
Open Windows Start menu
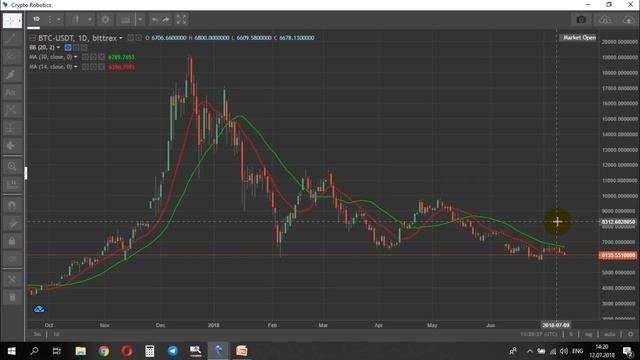pyautogui.click(x=11, y=351)
